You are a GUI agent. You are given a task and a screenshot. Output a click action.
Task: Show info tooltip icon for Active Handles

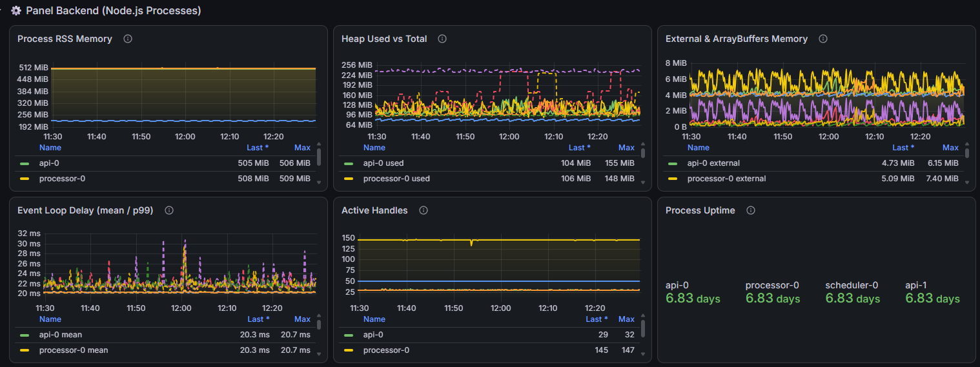tap(423, 210)
